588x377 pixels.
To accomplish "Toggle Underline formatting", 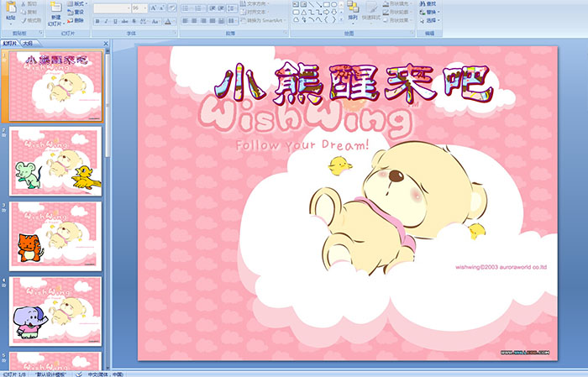I will click(115, 21).
